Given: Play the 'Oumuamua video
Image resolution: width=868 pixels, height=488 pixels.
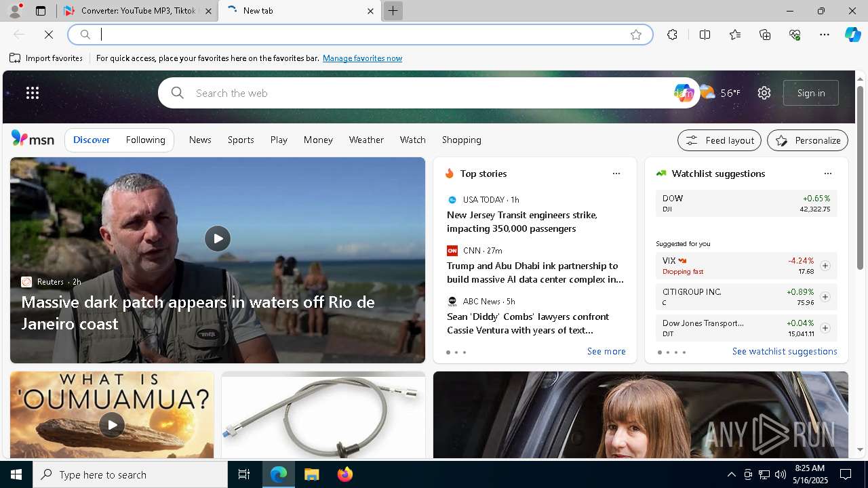Looking at the screenshot, I should click(x=112, y=425).
